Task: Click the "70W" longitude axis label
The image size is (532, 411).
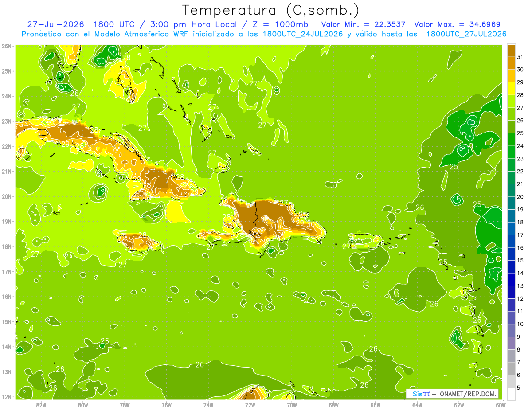Action: (292, 405)
